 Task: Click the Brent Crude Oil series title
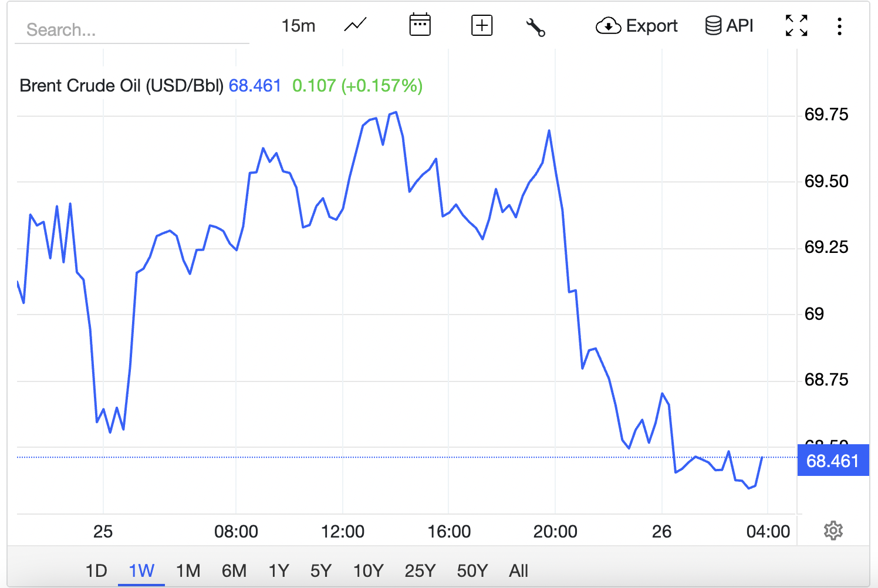[121, 86]
